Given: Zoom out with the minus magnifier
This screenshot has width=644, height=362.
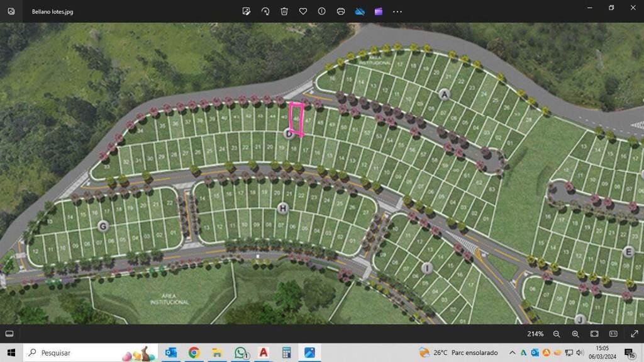Looking at the screenshot, I should click(x=557, y=334).
